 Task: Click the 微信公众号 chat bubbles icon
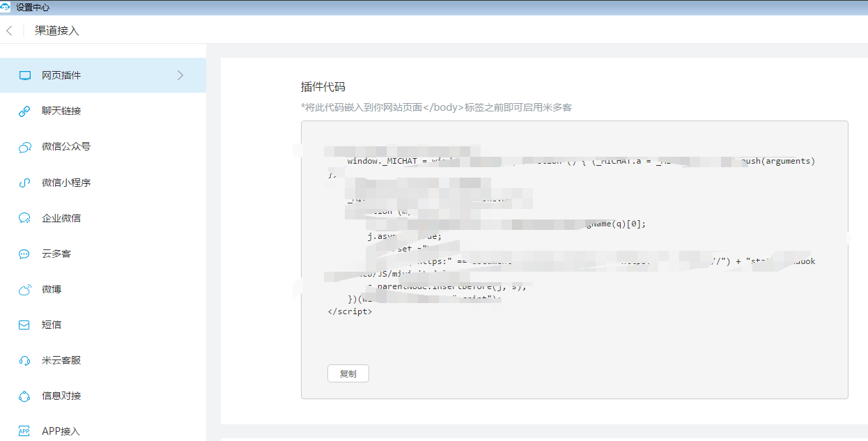(24, 147)
